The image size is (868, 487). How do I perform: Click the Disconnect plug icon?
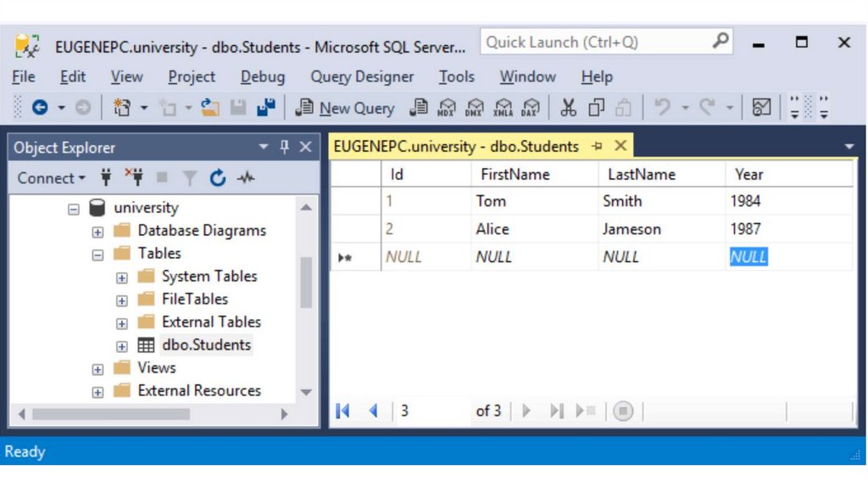(133, 176)
